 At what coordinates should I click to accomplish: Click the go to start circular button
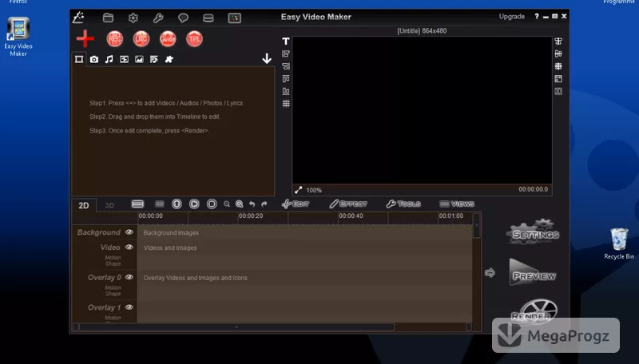pyautogui.click(x=177, y=204)
